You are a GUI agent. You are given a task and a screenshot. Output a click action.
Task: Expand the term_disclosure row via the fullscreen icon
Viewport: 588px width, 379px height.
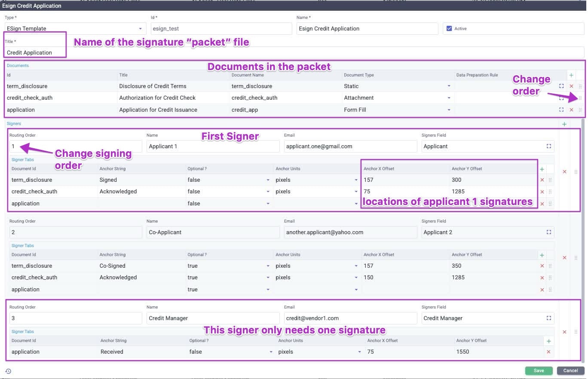(561, 86)
